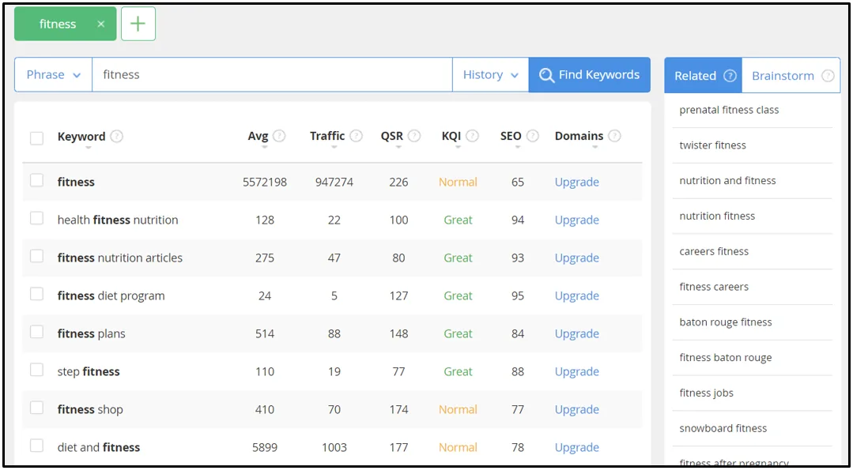Open the History dropdown
This screenshot has height=474, width=868.
pyautogui.click(x=490, y=75)
